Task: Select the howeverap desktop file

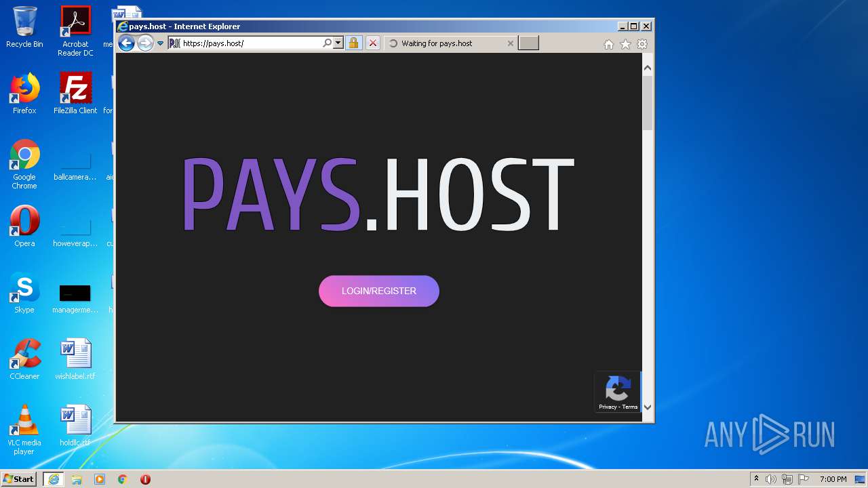Action: (75, 230)
